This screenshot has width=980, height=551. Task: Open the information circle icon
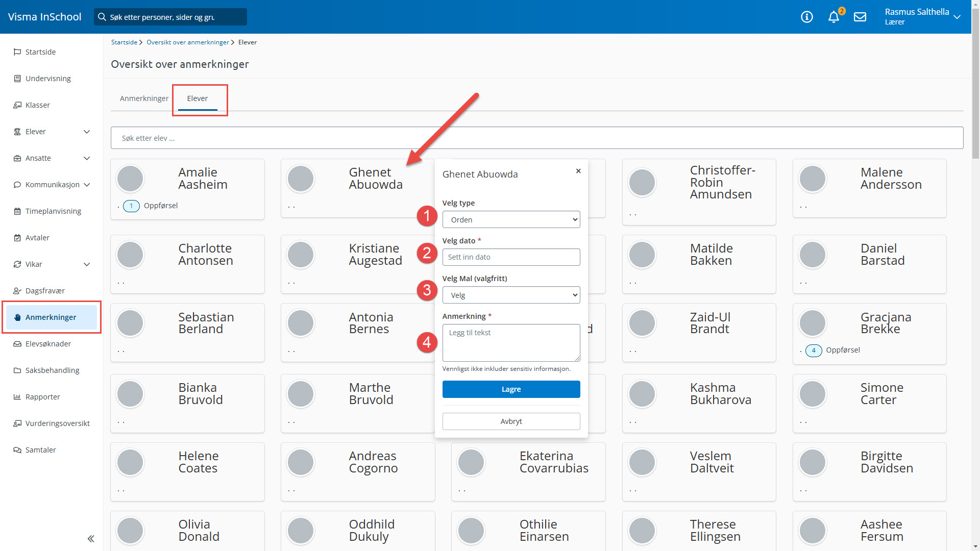point(807,17)
